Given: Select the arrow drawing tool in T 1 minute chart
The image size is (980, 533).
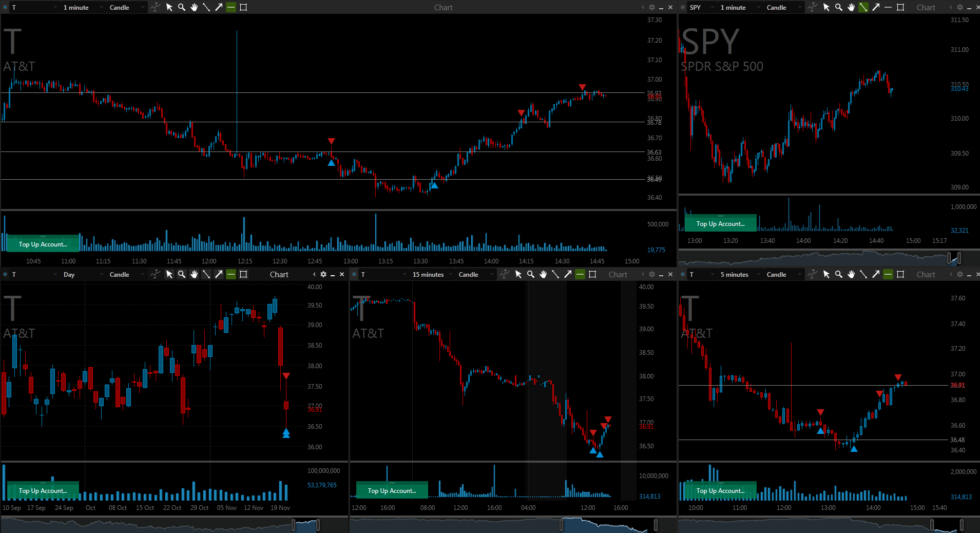Looking at the screenshot, I should pyautogui.click(x=219, y=7).
